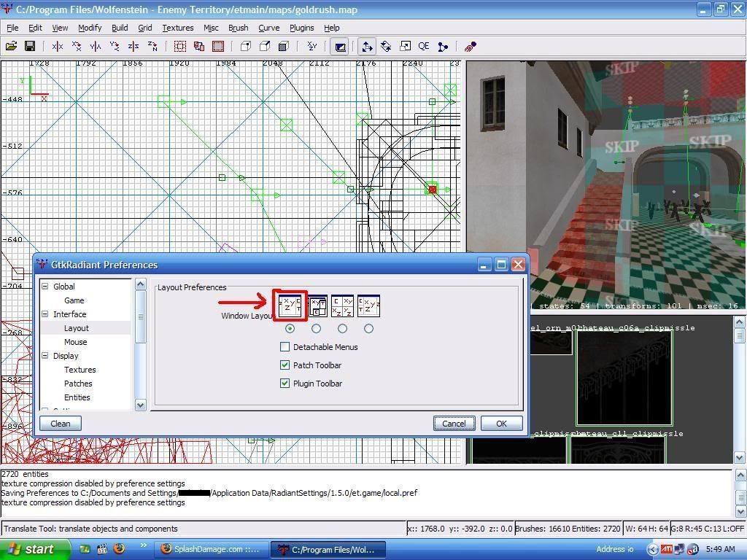The height and width of the screenshot is (560, 747).
Task: Click the z-axis Rotate toolbar icon
Action: click(152, 47)
